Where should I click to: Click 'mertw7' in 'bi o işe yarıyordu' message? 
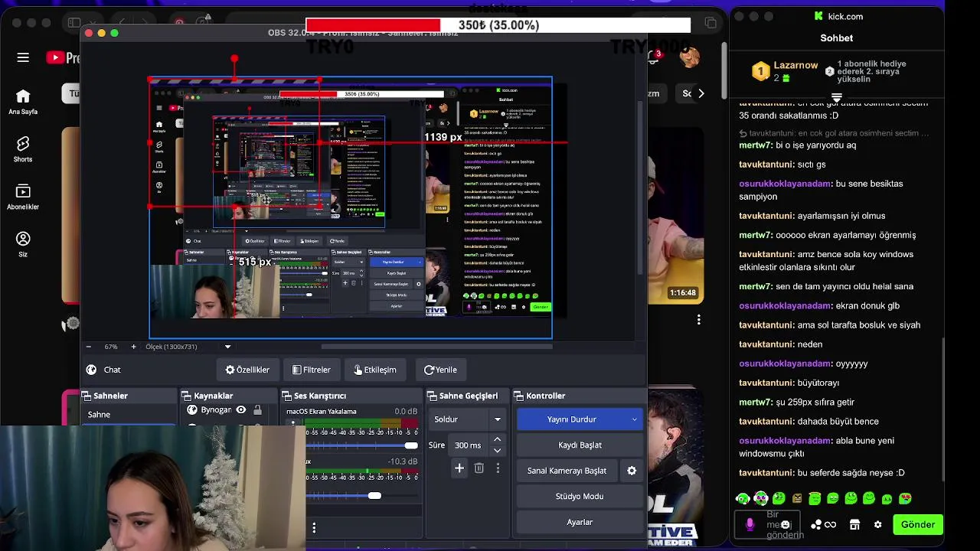click(754, 145)
